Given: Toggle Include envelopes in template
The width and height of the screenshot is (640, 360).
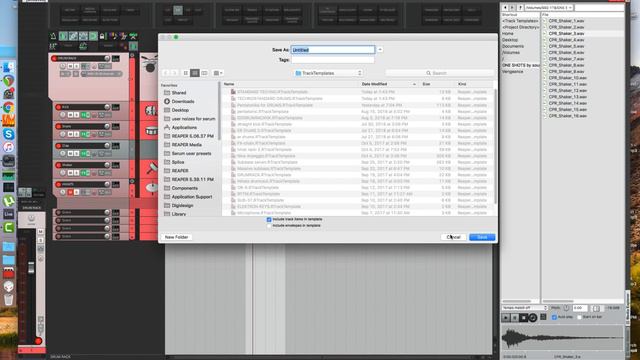Looking at the screenshot, I should [x=269, y=226].
